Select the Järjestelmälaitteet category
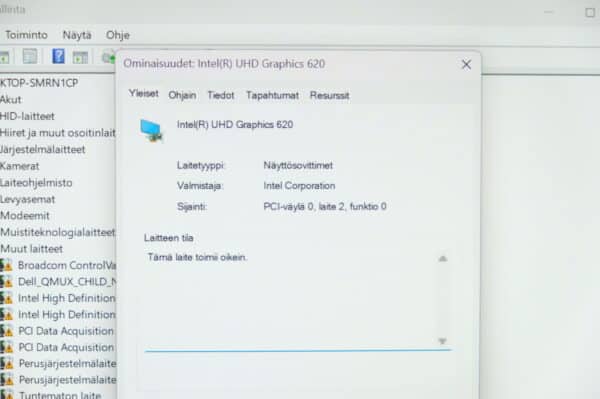The height and width of the screenshot is (399, 600). [x=42, y=149]
